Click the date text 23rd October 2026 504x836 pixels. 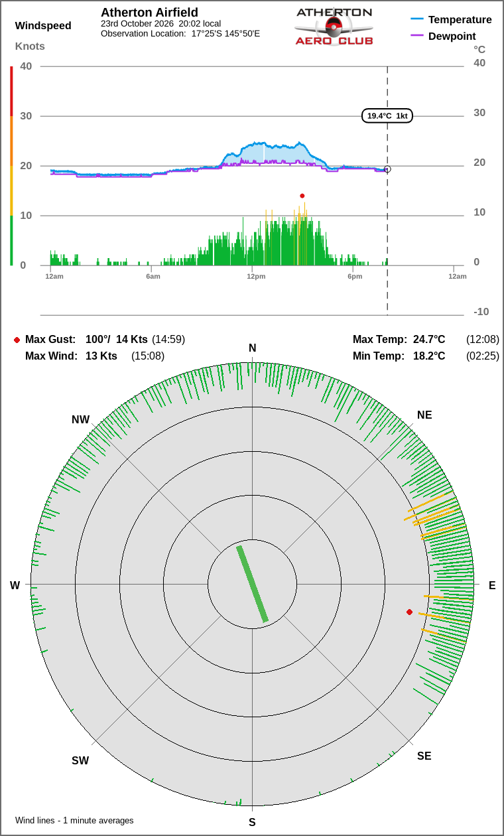click(x=137, y=23)
